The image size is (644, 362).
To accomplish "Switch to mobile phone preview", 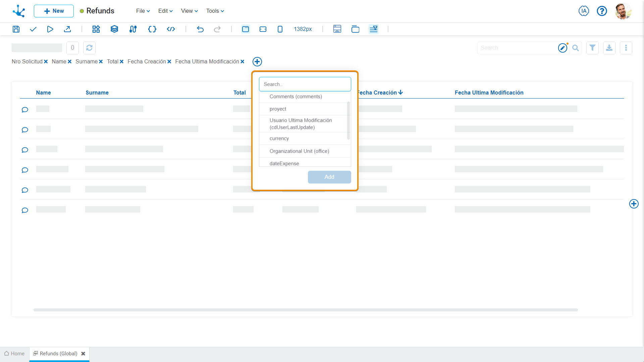I will click(280, 29).
